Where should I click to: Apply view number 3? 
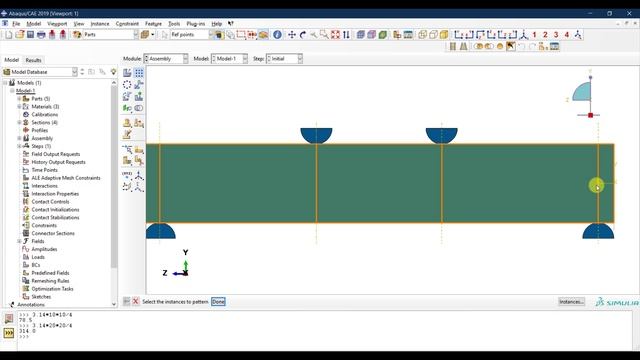[x=556, y=35]
